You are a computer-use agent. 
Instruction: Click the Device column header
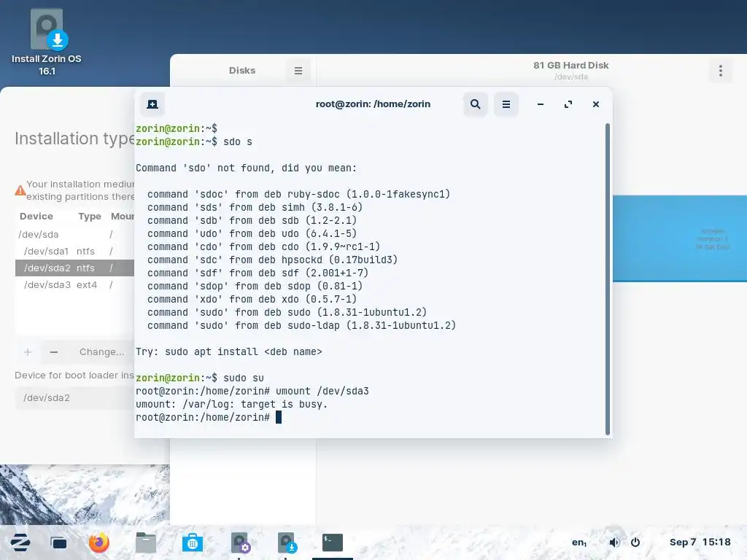click(36, 216)
